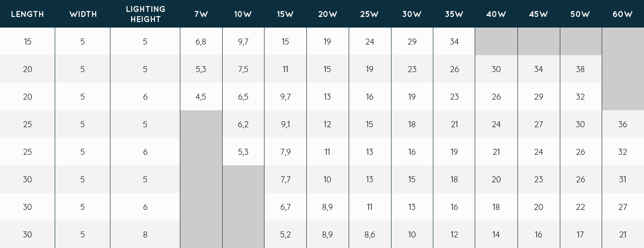Click the cell containing 7,9
The image size is (644, 248).
pos(285,152)
